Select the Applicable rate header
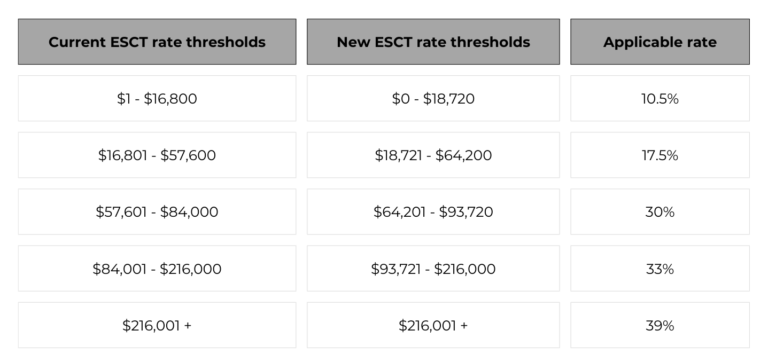Image resolution: width=768 pixels, height=362 pixels. click(660, 42)
